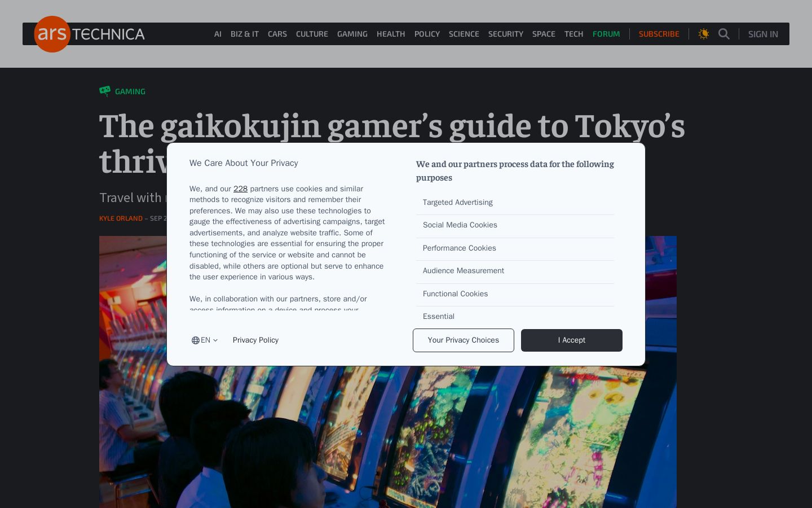Image resolution: width=812 pixels, height=508 pixels.
Task: Expand the EN language dropdown
Action: 205,340
